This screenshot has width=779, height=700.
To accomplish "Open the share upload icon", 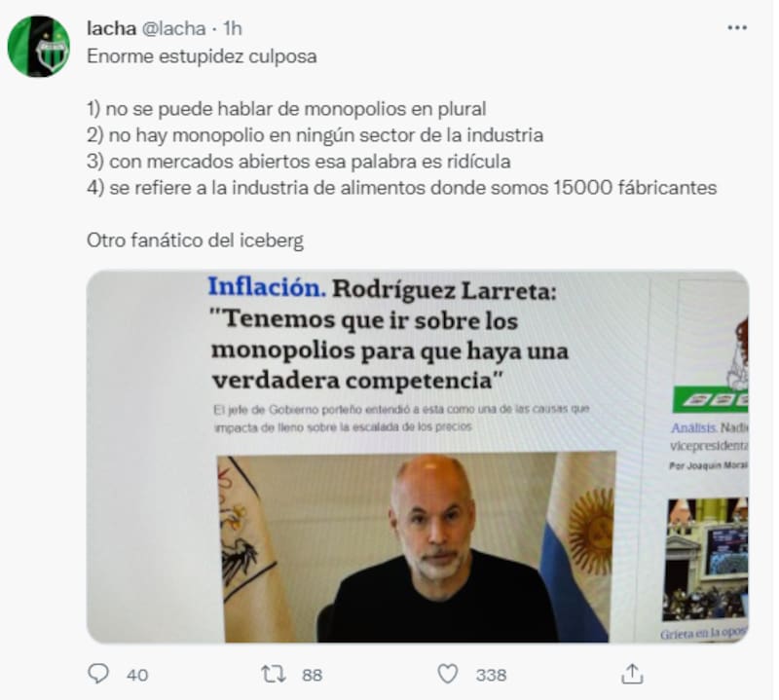I will click(x=632, y=674).
